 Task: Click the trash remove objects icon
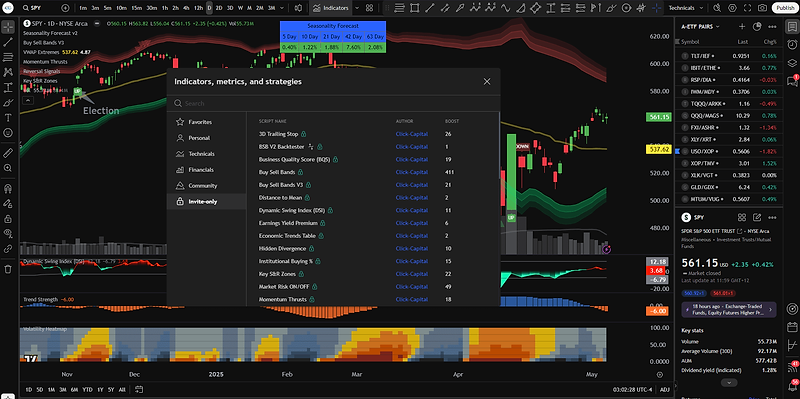[x=8, y=268]
